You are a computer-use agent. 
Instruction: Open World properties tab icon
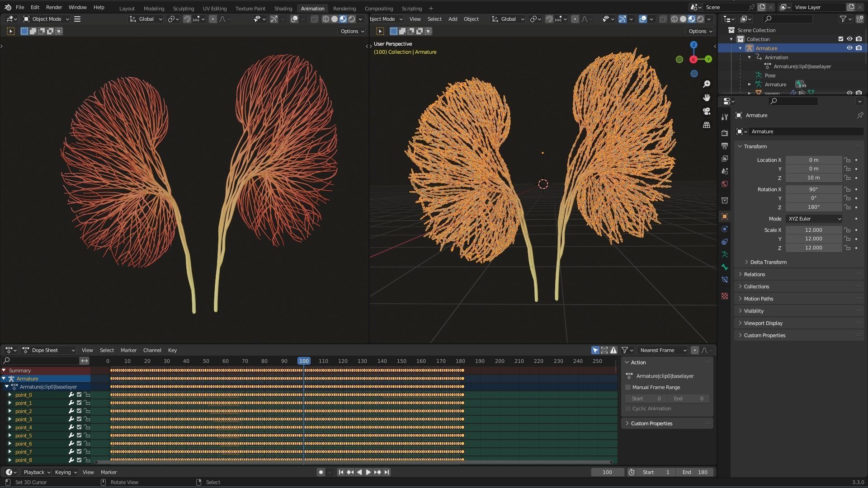[x=725, y=184]
